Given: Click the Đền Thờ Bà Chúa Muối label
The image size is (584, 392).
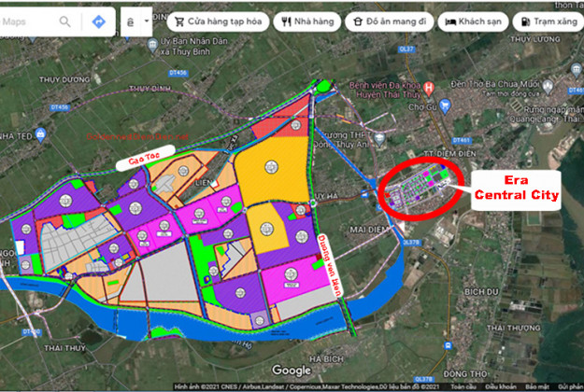Looking at the screenshot, I should (495, 84).
